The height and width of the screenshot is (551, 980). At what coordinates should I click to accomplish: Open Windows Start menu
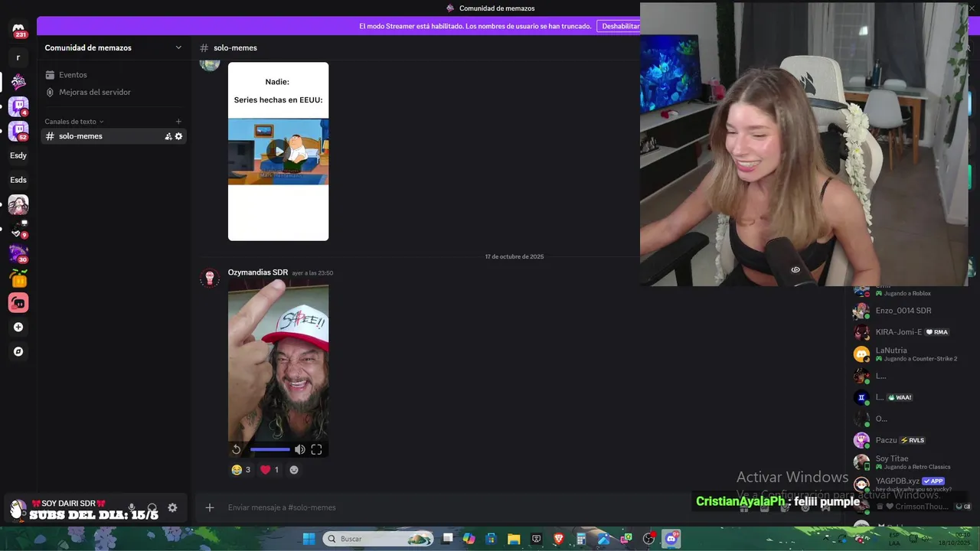coord(309,539)
